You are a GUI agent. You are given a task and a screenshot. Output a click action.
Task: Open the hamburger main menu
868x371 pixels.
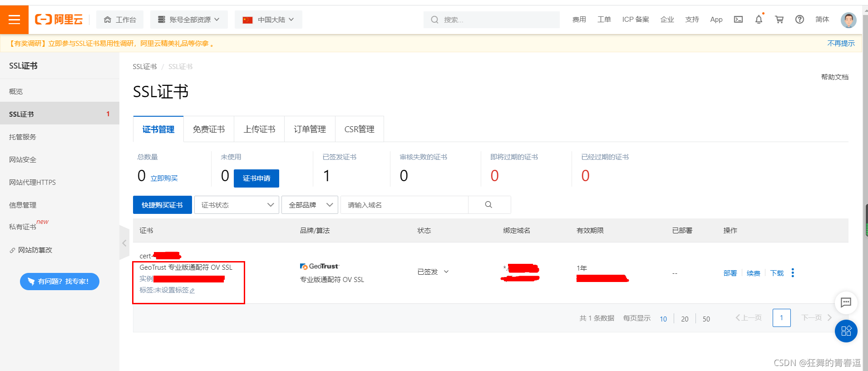pyautogui.click(x=14, y=20)
